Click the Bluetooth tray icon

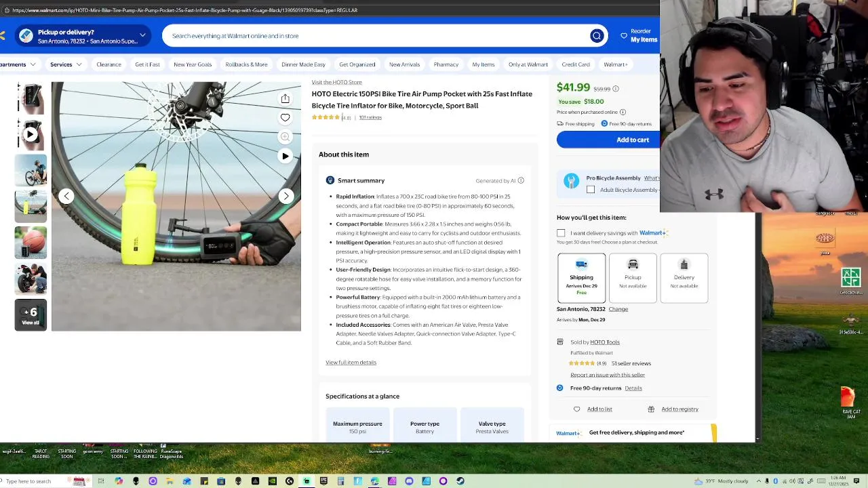coord(775,481)
